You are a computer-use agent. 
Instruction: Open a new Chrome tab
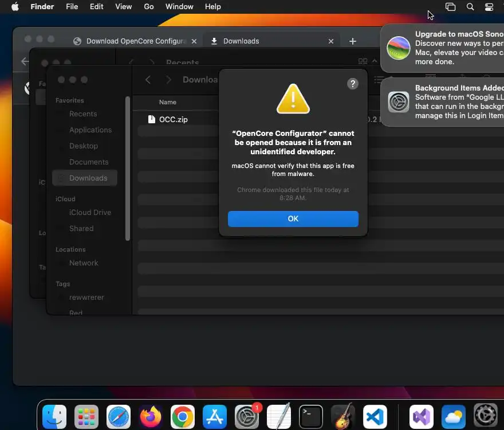[x=353, y=41]
